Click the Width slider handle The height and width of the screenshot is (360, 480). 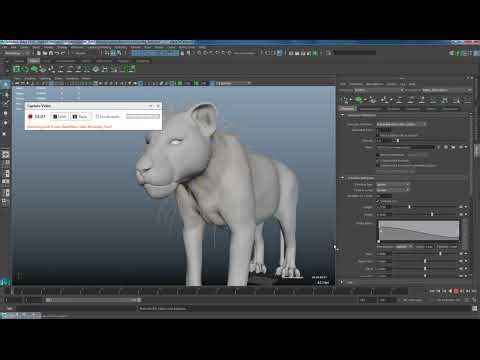(x=432, y=214)
